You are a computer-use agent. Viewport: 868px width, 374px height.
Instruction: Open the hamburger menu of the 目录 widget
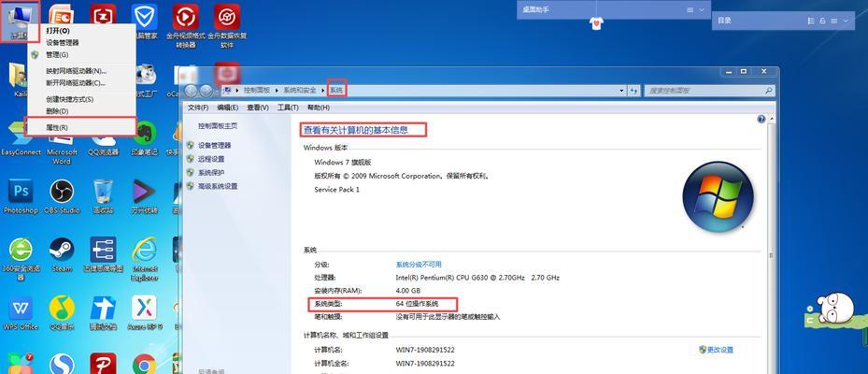(x=834, y=21)
